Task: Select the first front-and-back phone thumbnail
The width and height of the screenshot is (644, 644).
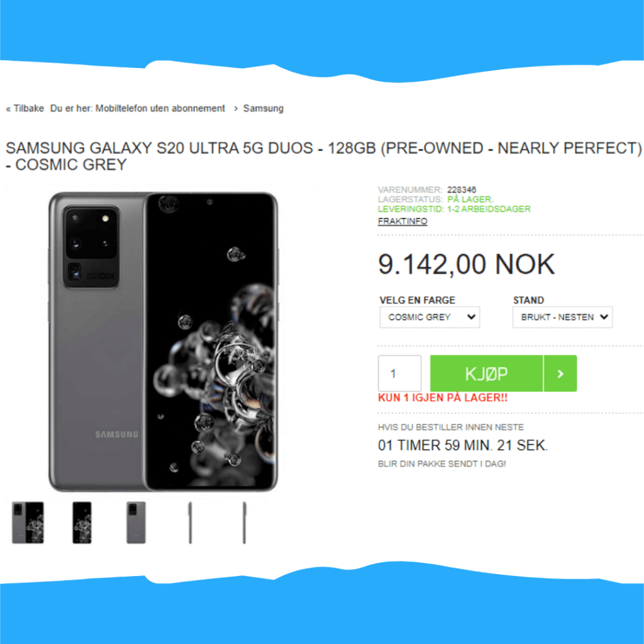Action: [x=28, y=523]
